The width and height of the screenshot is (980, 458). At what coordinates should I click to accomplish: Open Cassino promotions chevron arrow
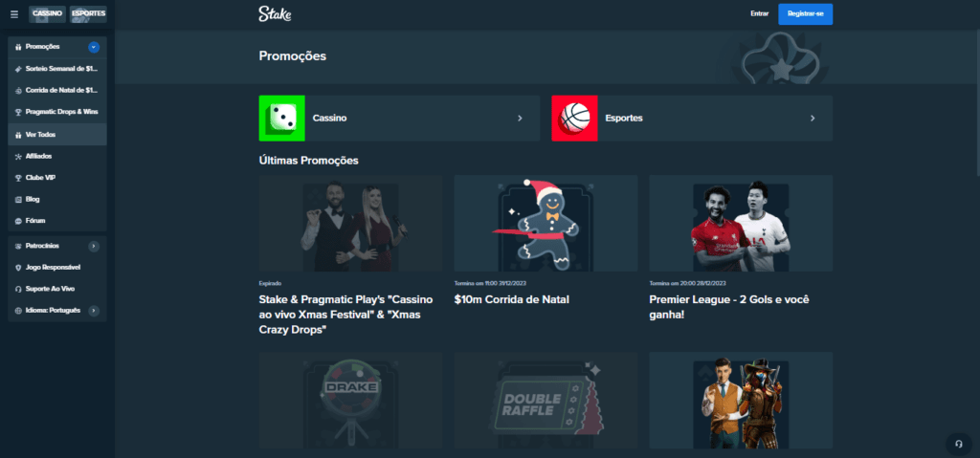pos(520,119)
